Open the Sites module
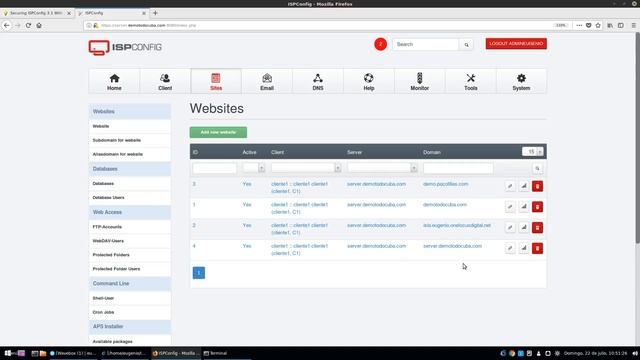Image resolution: width=640 pixels, height=360 pixels. pos(216,81)
